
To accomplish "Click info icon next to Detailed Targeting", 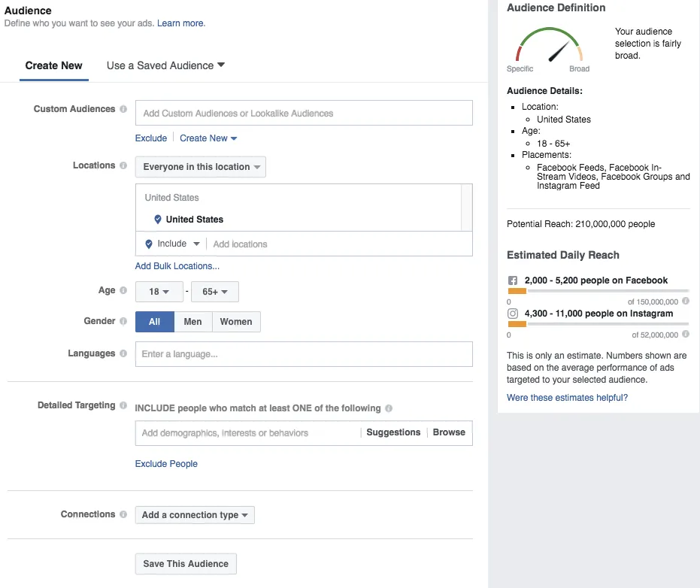I will [123, 405].
